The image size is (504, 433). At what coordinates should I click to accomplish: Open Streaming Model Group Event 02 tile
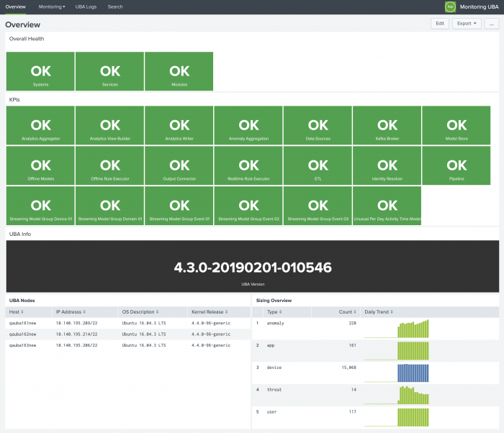pyautogui.click(x=248, y=206)
